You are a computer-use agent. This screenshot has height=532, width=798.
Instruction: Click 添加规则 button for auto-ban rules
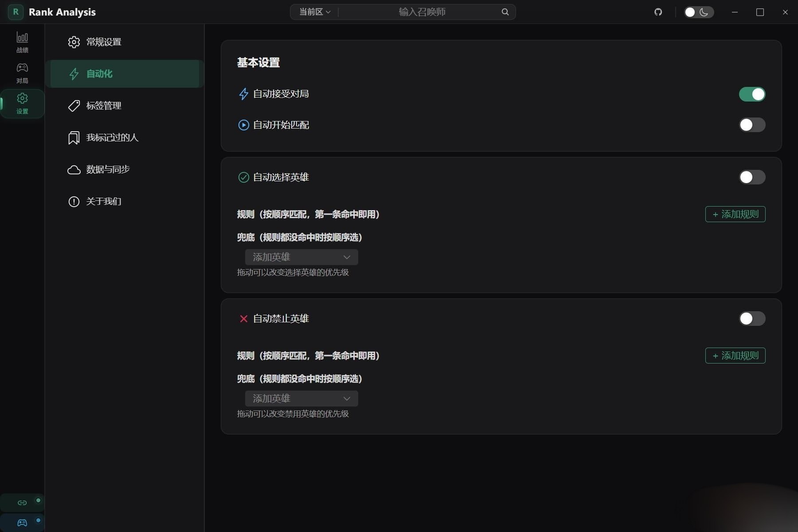(x=735, y=356)
